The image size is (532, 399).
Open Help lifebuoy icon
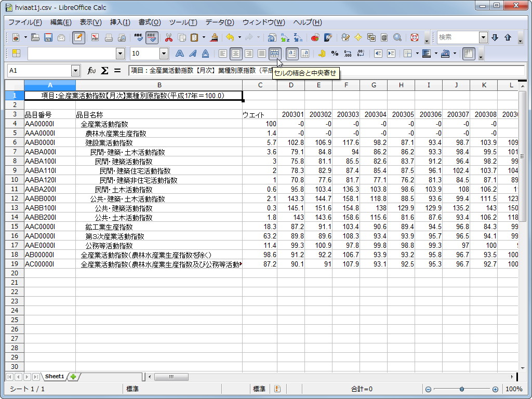414,37
